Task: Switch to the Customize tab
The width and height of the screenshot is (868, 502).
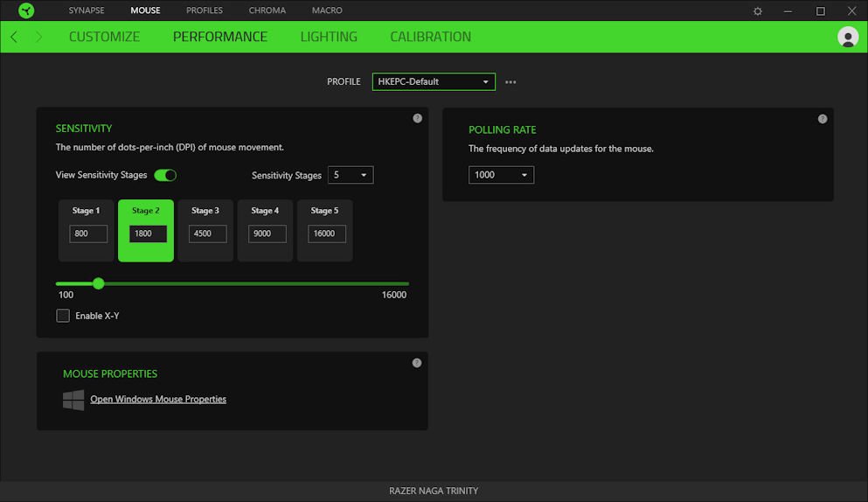Action: [104, 37]
